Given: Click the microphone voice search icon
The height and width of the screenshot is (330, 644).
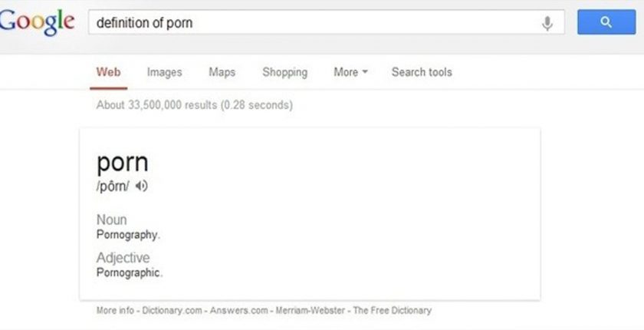Looking at the screenshot, I should tap(547, 23).
